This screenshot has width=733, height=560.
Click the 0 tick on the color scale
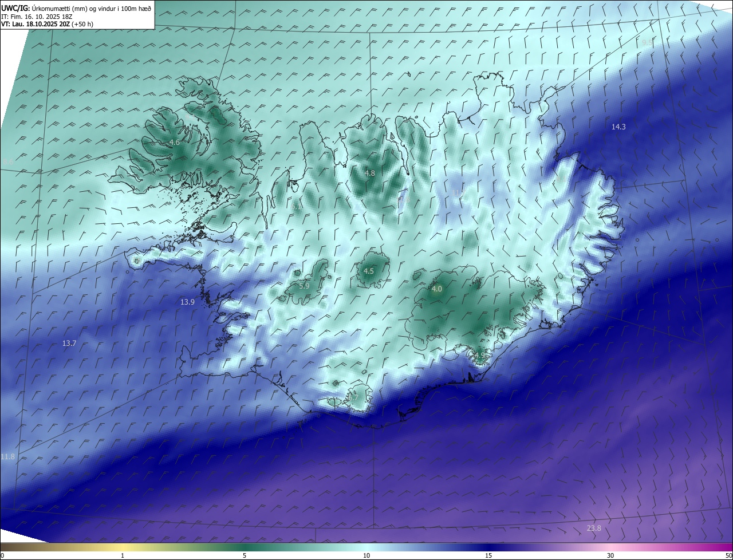tap(2, 555)
